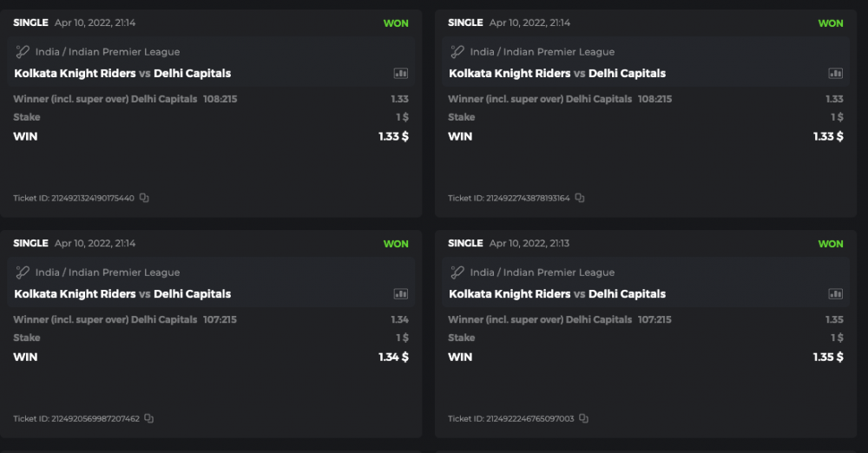This screenshot has width=868, height=453.
Task: Click cricket icon on ticket 193164 card
Action: [x=457, y=52]
